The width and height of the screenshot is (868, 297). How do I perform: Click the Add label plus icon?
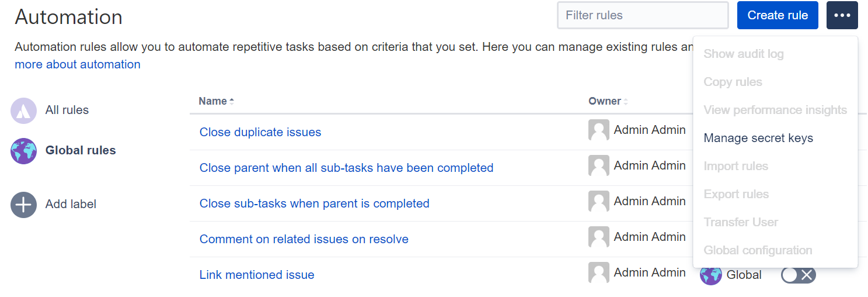click(x=23, y=205)
